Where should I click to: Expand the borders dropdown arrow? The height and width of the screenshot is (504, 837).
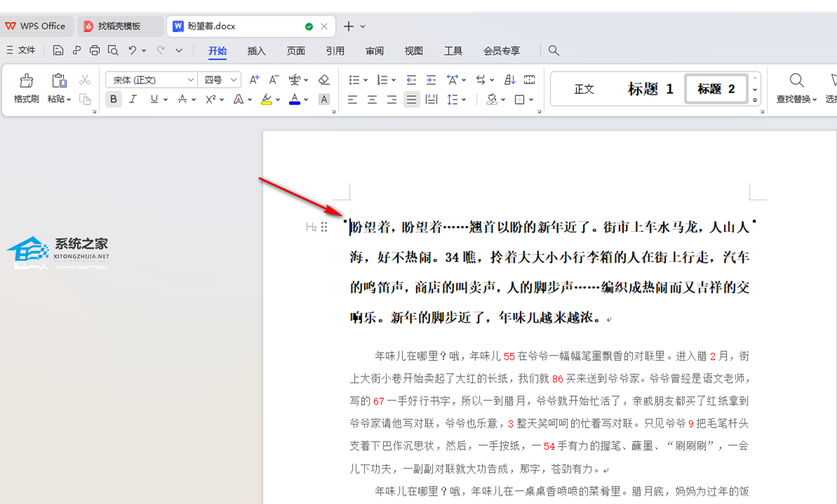tap(531, 100)
